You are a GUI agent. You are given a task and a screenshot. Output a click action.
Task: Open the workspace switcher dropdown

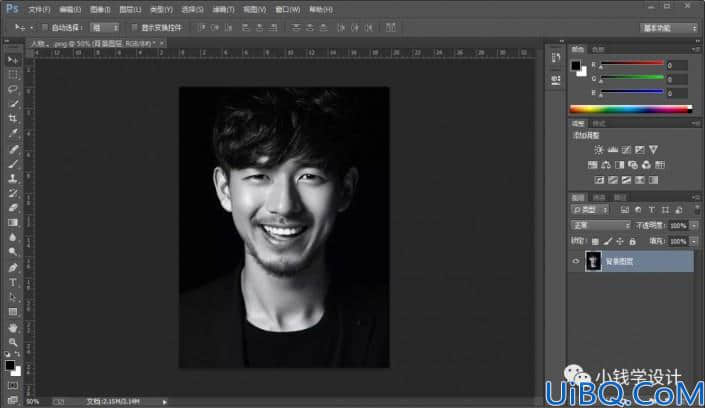click(x=669, y=28)
